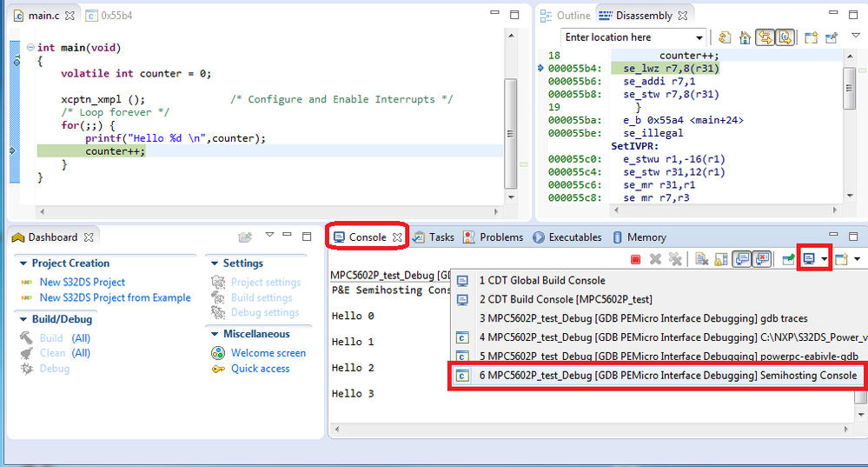Image resolution: width=868 pixels, height=467 pixels.
Task: Open the Open Console dropdown arrow
Action: tap(857, 259)
